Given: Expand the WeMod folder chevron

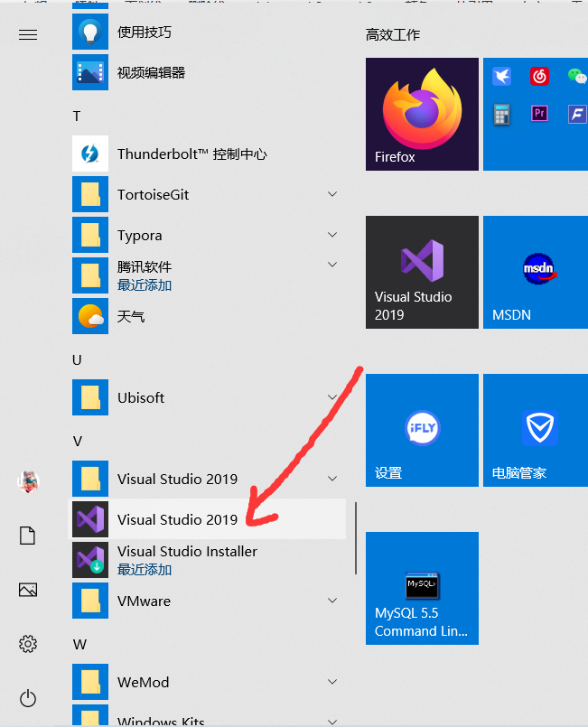Looking at the screenshot, I should pyautogui.click(x=332, y=682).
